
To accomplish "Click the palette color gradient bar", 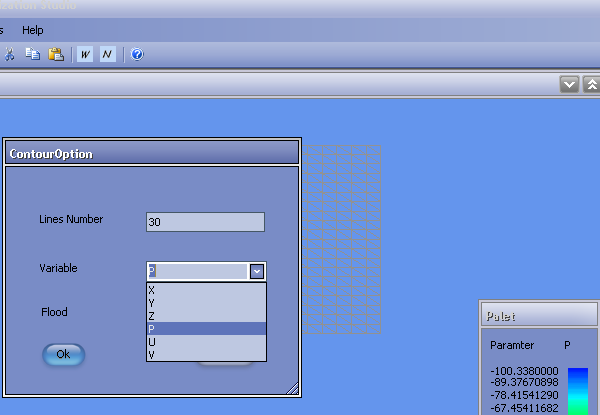I will (x=578, y=391).
